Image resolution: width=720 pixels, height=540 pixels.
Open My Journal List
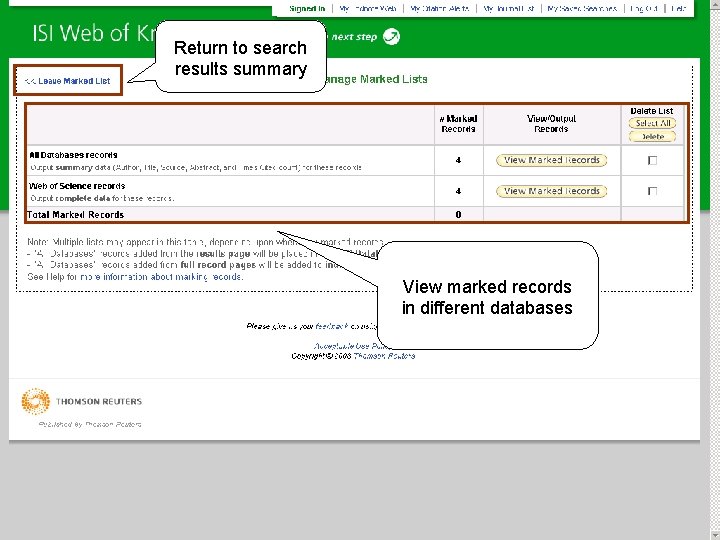508,8
